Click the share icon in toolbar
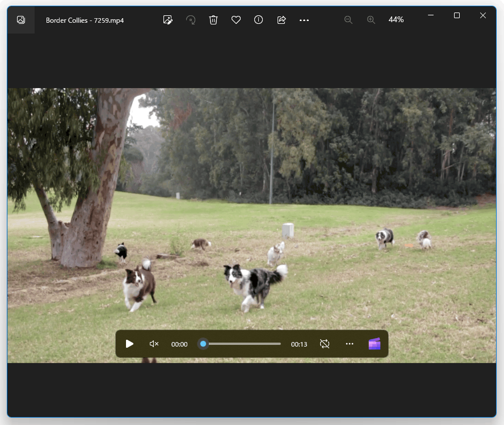 (282, 20)
